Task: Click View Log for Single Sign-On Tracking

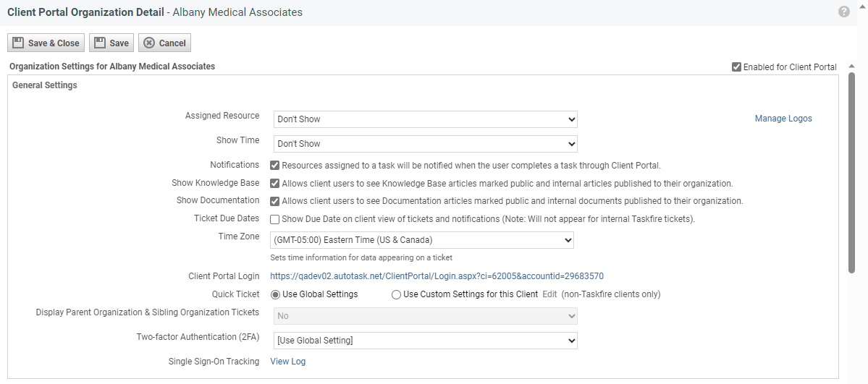Action: 287,362
